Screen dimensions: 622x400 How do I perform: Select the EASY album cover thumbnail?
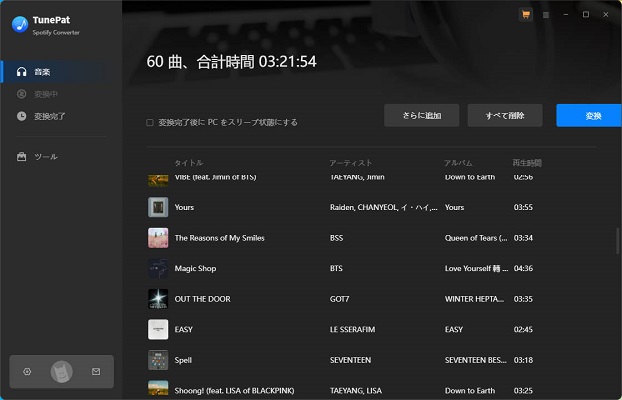158,329
